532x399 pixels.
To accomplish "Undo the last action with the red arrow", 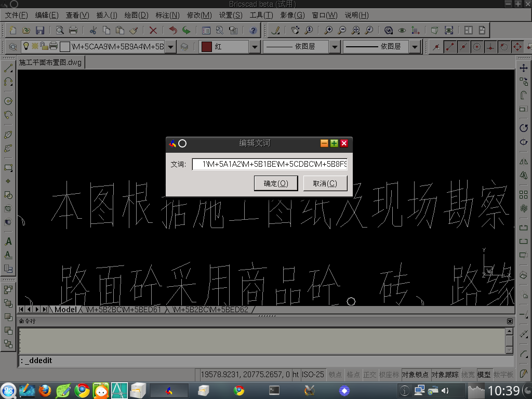I will (x=173, y=30).
